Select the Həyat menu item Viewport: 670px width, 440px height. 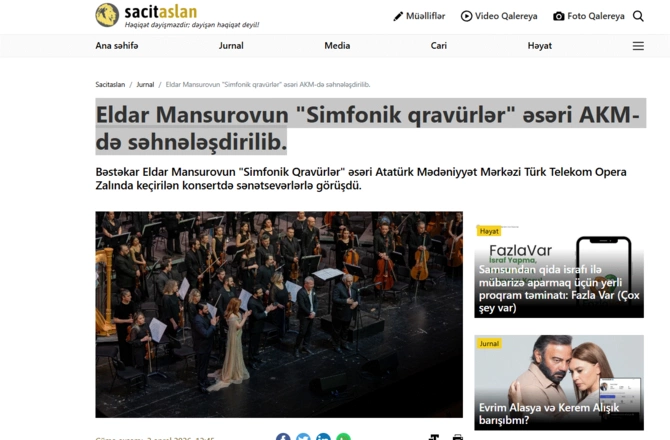pos(539,46)
